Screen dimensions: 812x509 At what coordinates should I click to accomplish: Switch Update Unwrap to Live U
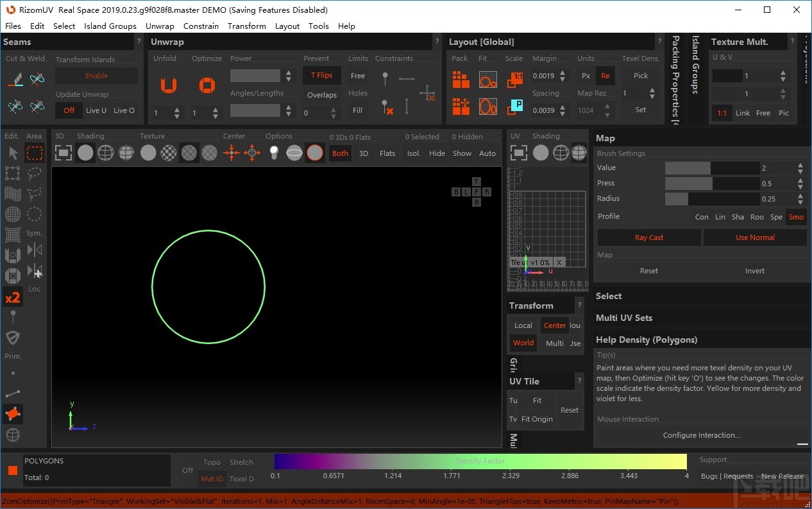coord(96,110)
